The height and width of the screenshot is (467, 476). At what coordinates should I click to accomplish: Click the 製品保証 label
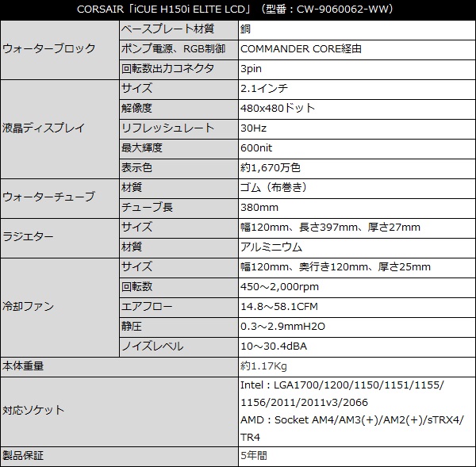(23, 455)
